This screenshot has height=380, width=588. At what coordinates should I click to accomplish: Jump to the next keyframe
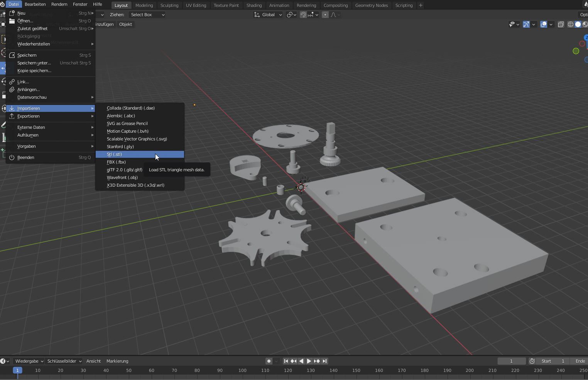pyautogui.click(x=317, y=361)
